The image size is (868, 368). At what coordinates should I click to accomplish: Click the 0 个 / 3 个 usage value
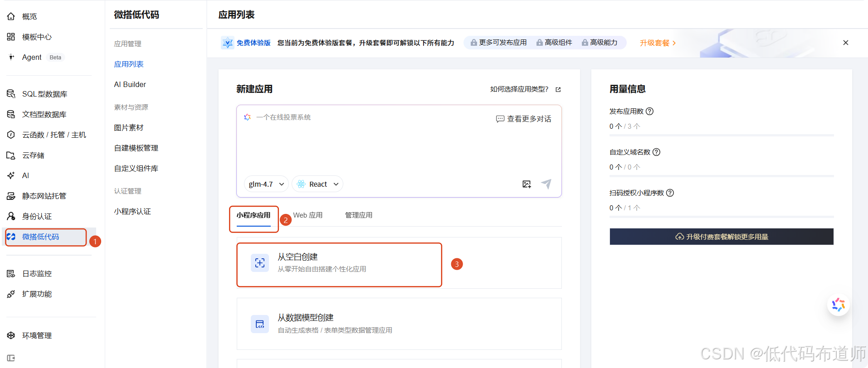[x=625, y=126]
